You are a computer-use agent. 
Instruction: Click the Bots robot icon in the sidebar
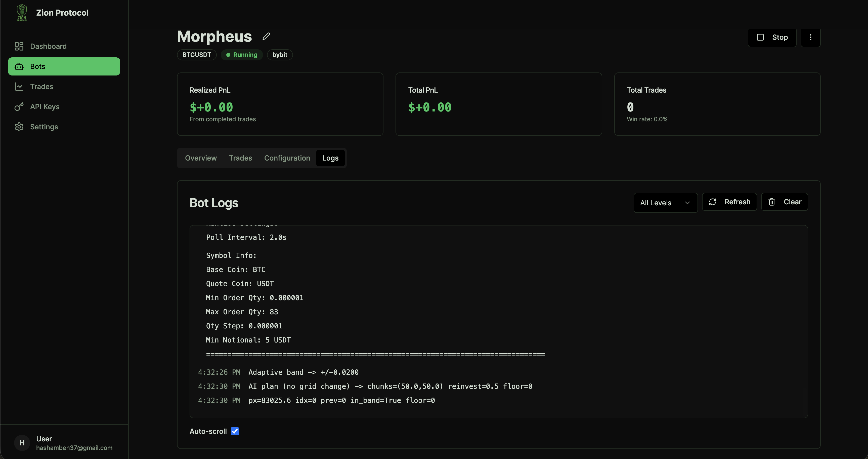coord(19,66)
